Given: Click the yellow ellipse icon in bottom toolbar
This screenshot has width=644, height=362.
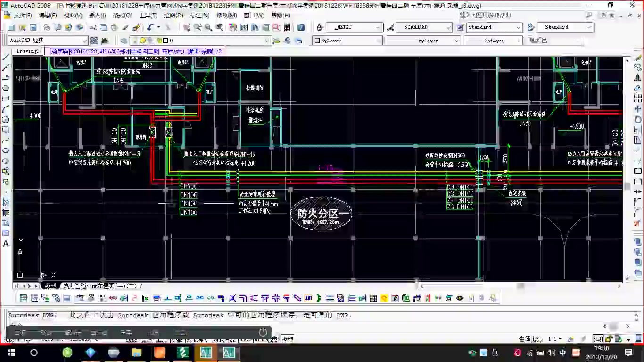Looking at the screenshot, I should pos(384,298).
